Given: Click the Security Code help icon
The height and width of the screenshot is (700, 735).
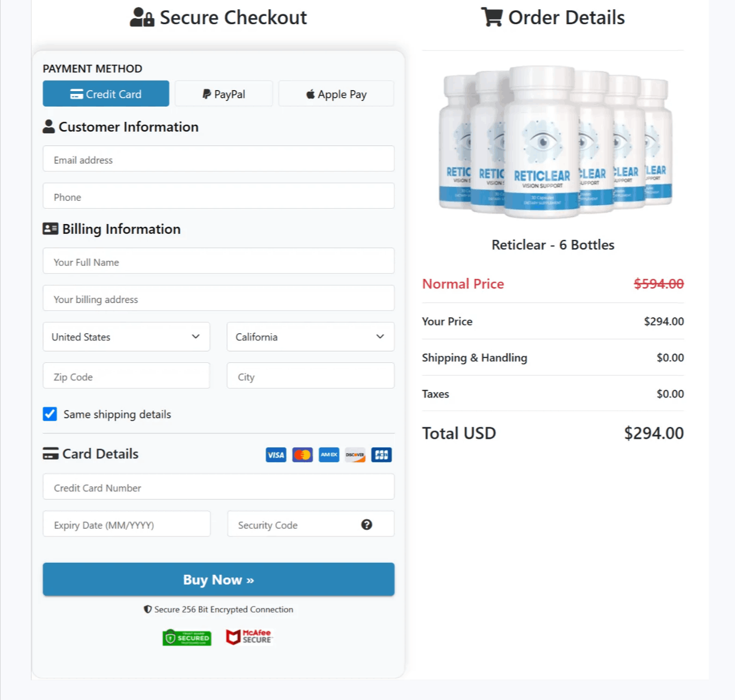Looking at the screenshot, I should pos(366,525).
